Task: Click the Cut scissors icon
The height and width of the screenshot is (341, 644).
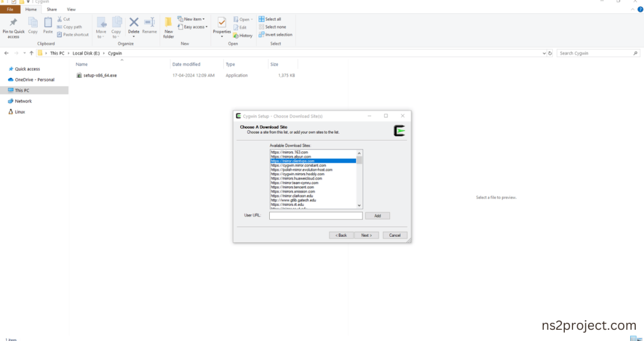Action: [x=60, y=19]
